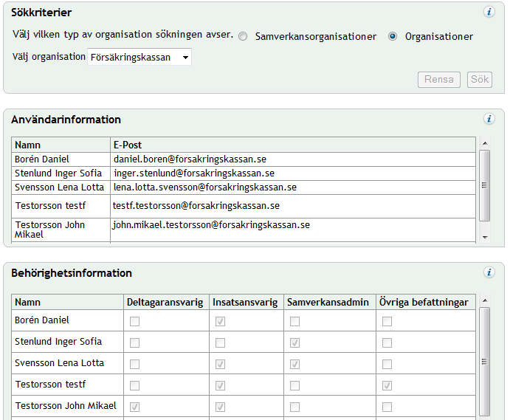This screenshot has height=420, width=510.
Task: Select Borén Daniel in Behörighetsinformation table
Action: click(x=244, y=320)
